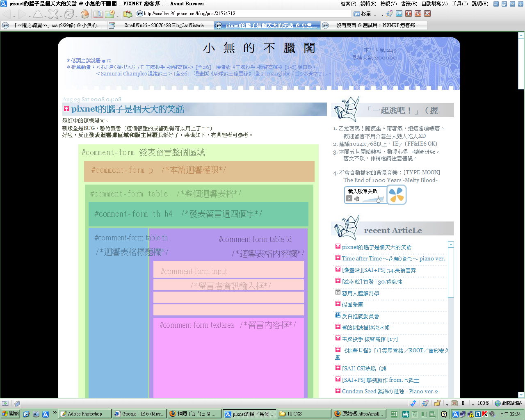Click the Avant Browser quick launch icon
525x420 pixels.
pyautogui.click(x=46, y=414)
